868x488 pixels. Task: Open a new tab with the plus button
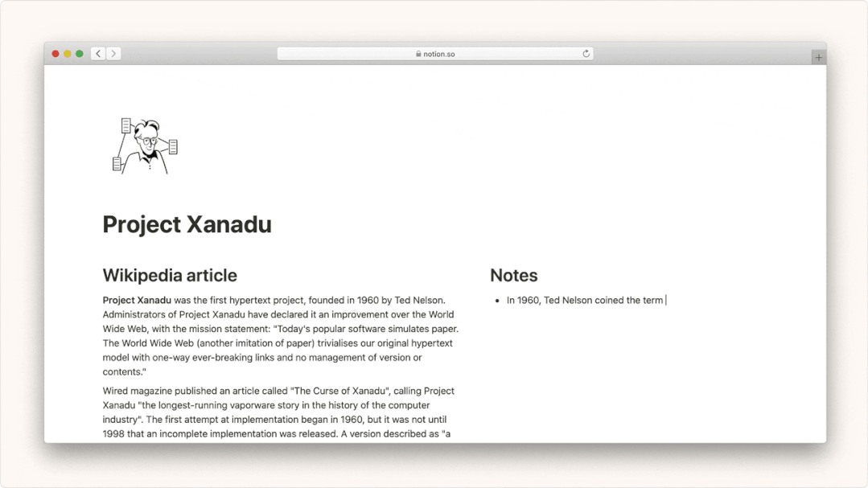pos(819,57)
